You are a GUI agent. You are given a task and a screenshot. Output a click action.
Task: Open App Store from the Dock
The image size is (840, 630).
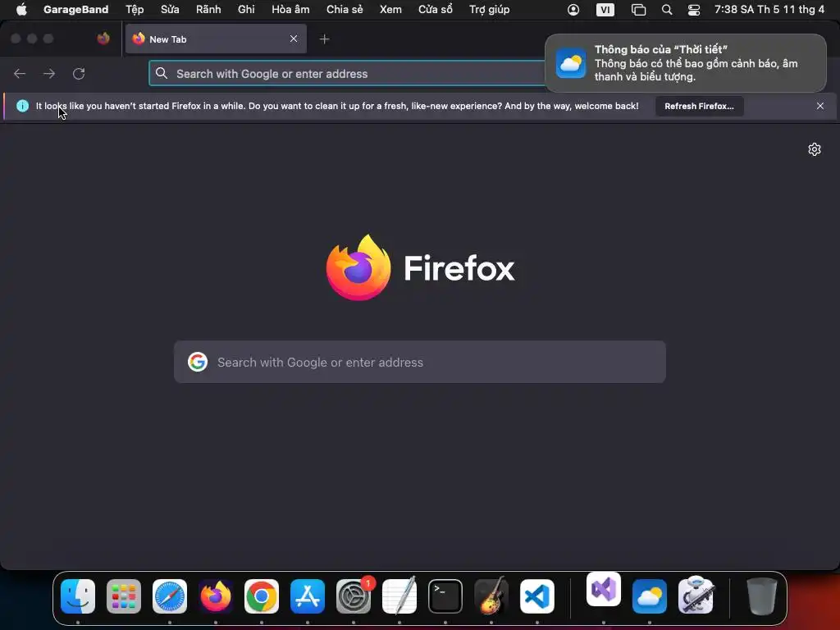308,596
